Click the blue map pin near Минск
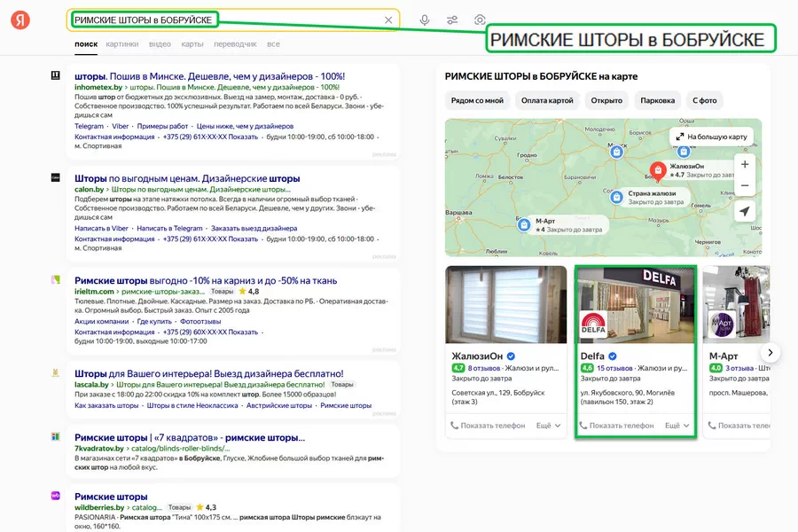 tap(616, 152)
